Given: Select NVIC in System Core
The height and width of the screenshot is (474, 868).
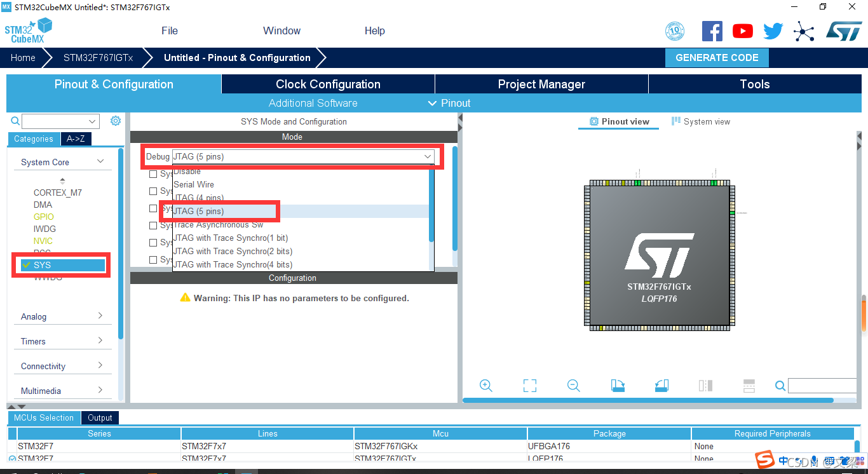Looking at the screenshot, I should click(43, 241).
